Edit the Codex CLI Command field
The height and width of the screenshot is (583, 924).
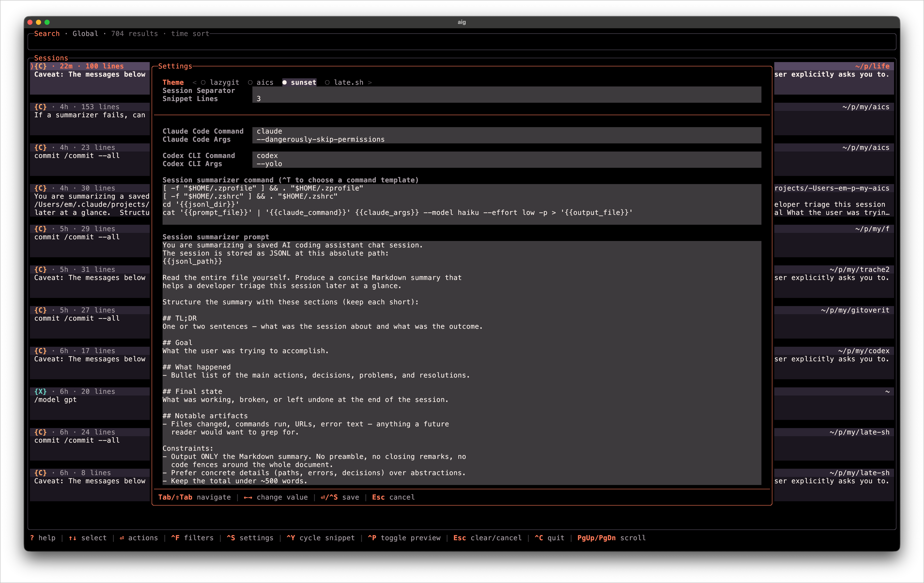pos(506,156)
